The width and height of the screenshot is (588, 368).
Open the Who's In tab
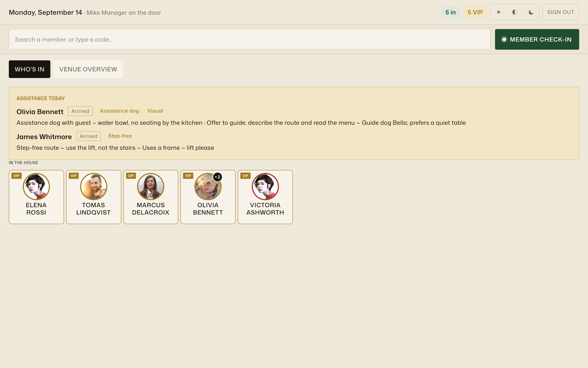29,69
